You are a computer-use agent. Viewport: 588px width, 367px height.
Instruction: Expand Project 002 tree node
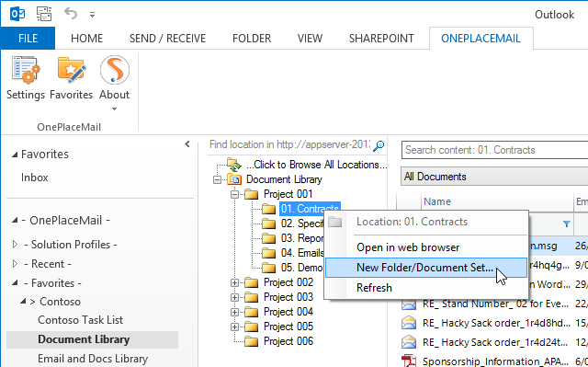click(235, 282)
